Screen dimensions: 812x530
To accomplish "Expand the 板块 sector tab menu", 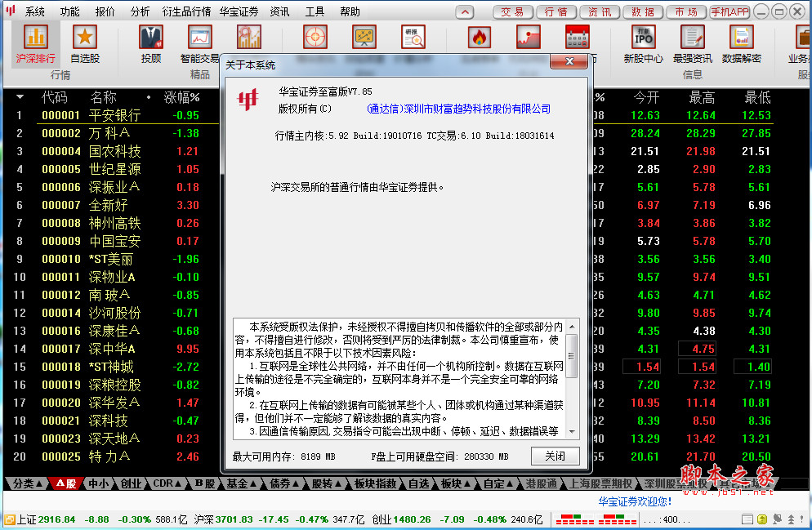I will tap(455, 483).
